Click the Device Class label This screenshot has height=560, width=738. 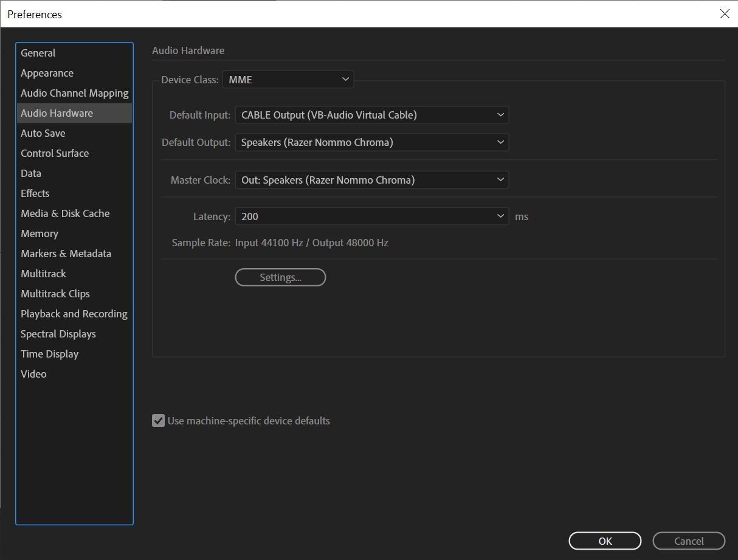[x=190, y=80]
